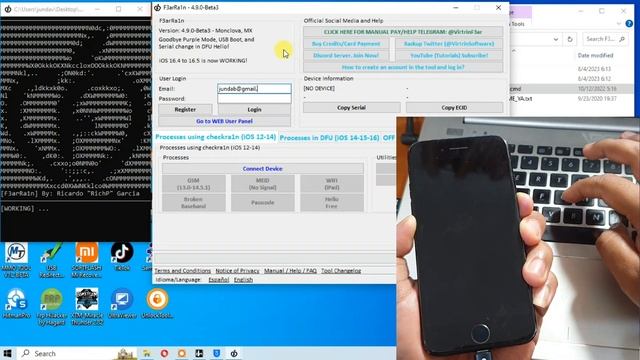Open the Opera browser taskbar icon
Screen dimensions: 640x360
pyautogui.click(x=164, y=353)
